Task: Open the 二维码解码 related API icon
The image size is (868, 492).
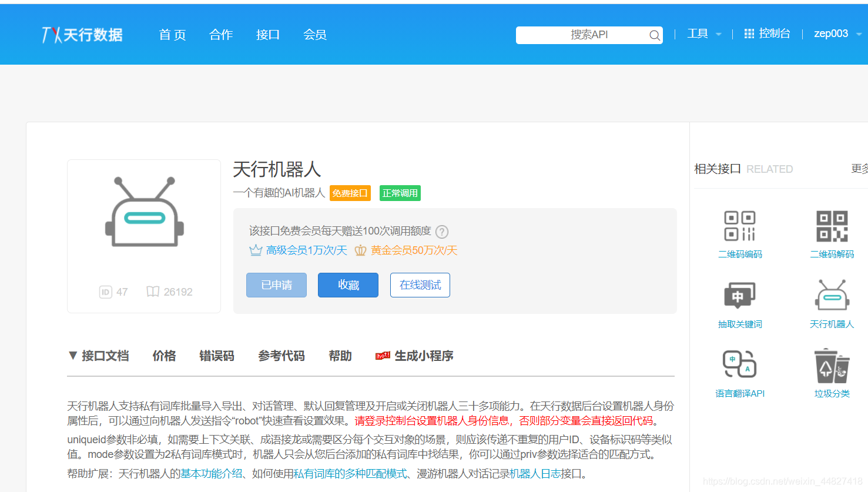Action: pos(832,226)
